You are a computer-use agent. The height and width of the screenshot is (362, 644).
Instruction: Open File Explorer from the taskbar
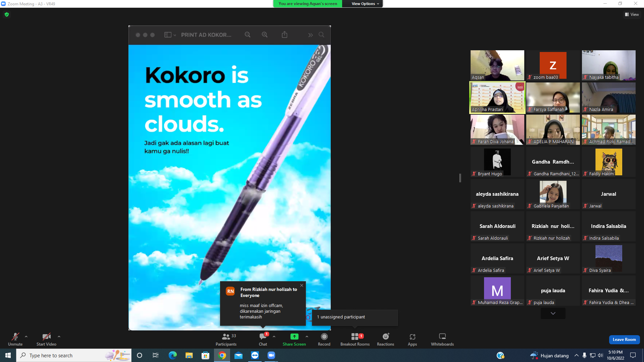coord(189,355)
